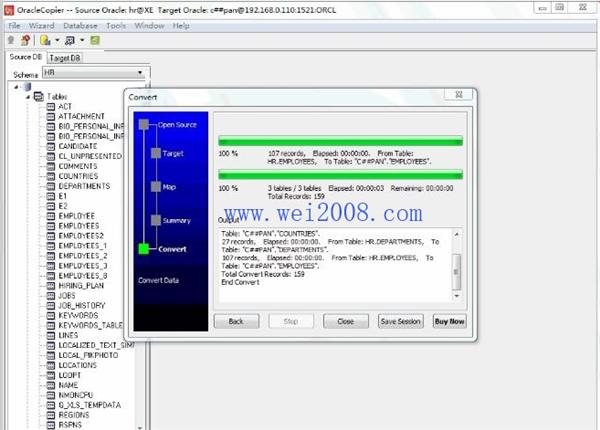The width and height of the screenshot is (600, 430).
Task: Open dropdown arrow beside database toolbar icon
Action: click(57, 40)
